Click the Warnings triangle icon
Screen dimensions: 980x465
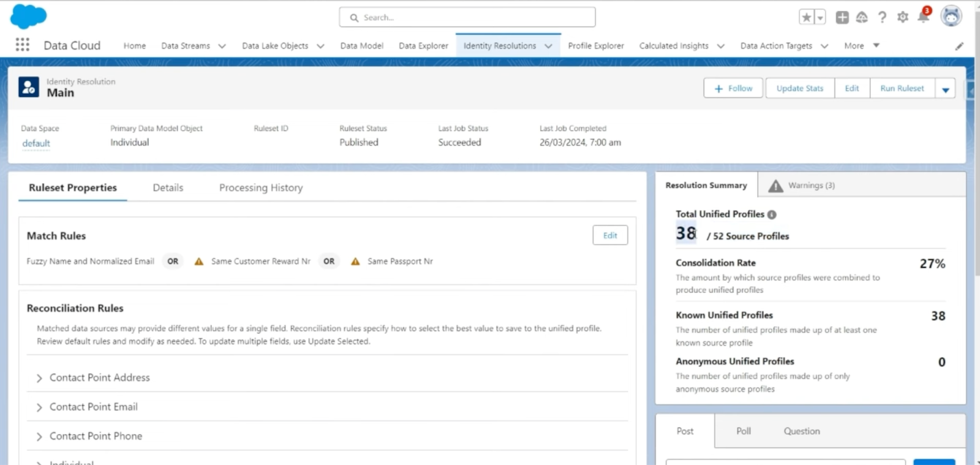[775, 186]
